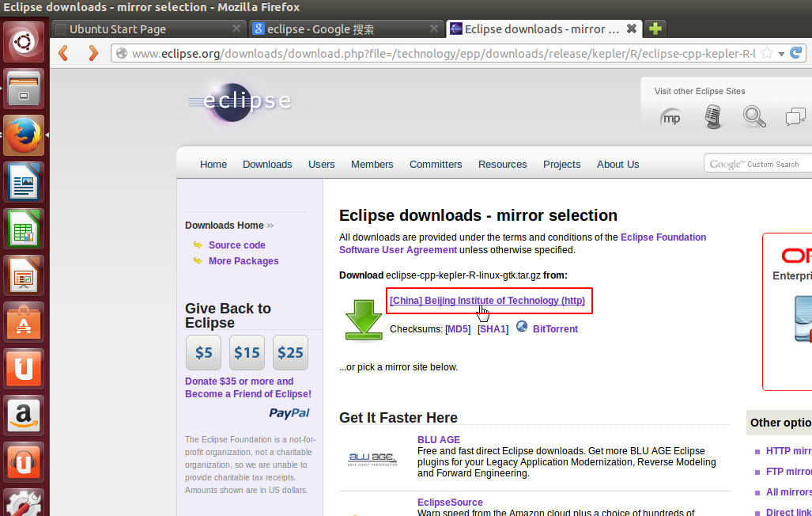Open the Committers navigation item
The image size is (812, 516).
436,165
